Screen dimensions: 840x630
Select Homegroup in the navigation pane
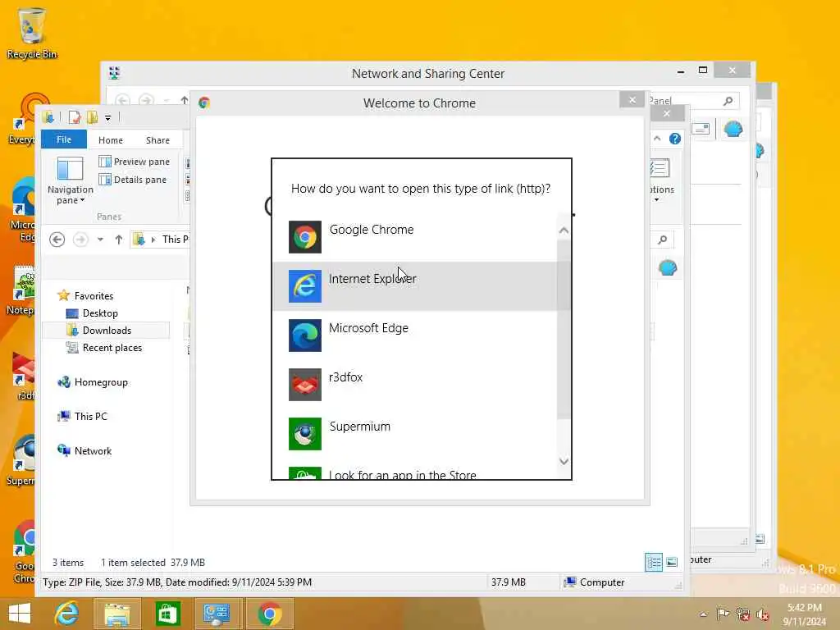(93, 382)
